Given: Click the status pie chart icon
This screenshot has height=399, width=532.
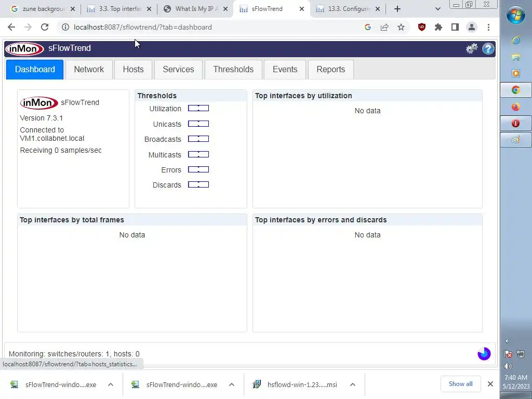Looking at the screenshot, I should click(x=484, y=353).
